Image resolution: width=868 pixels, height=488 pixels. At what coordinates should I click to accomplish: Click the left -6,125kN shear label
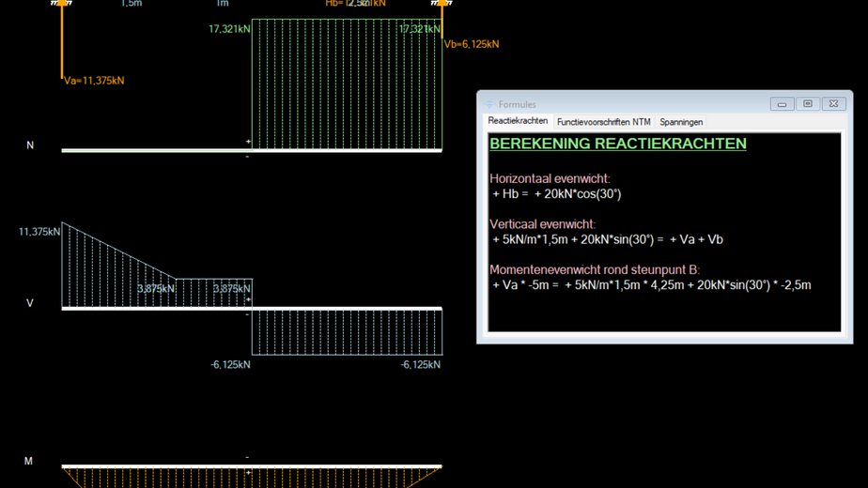coord(230,365)
